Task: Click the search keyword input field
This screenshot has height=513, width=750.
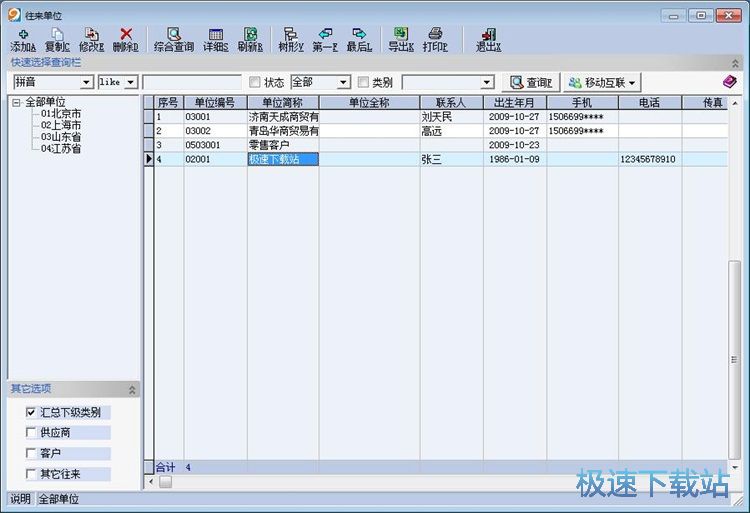Action: 192,83
